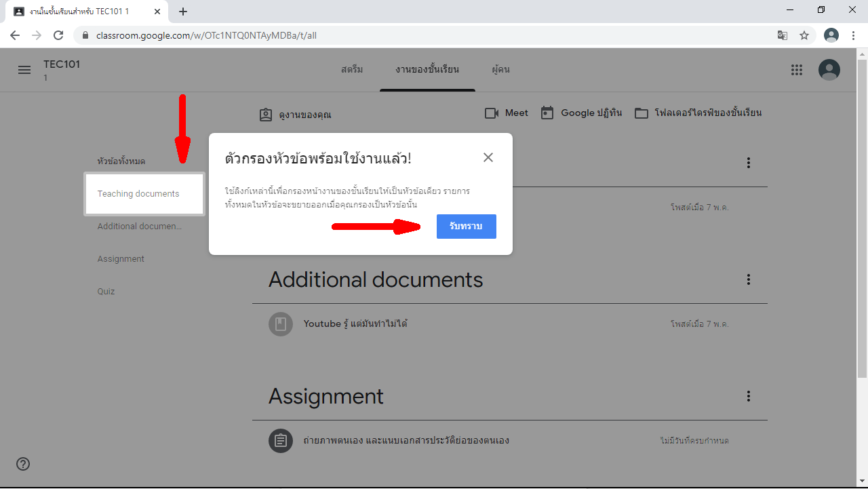Click the help question mark icon
The height and width of the screenshot is (489, 868).
click(x=23, y=464)
